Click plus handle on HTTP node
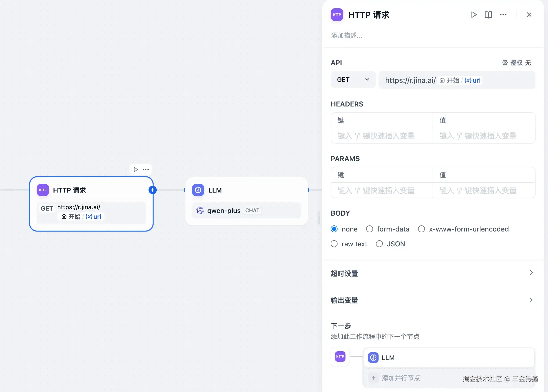548x392 pixels. point(152,190)
